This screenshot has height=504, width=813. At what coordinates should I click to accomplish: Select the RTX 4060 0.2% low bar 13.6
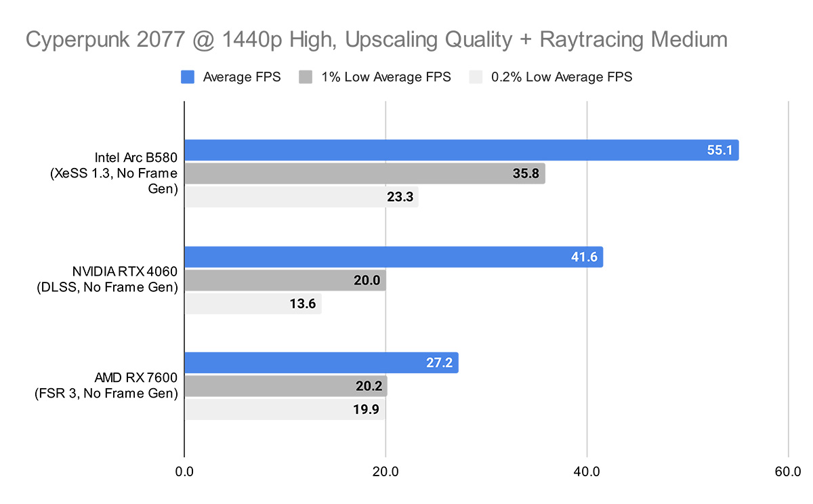coord(253,303)
